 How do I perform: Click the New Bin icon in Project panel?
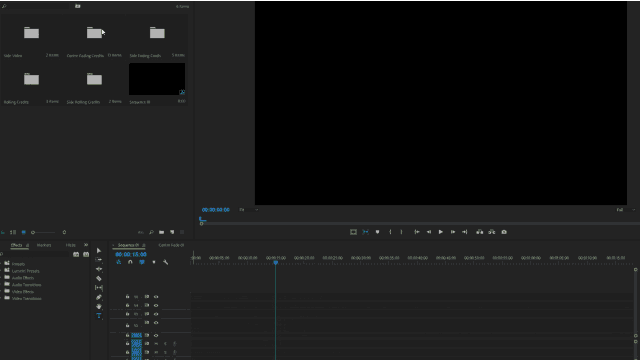(x=162, y=232)
